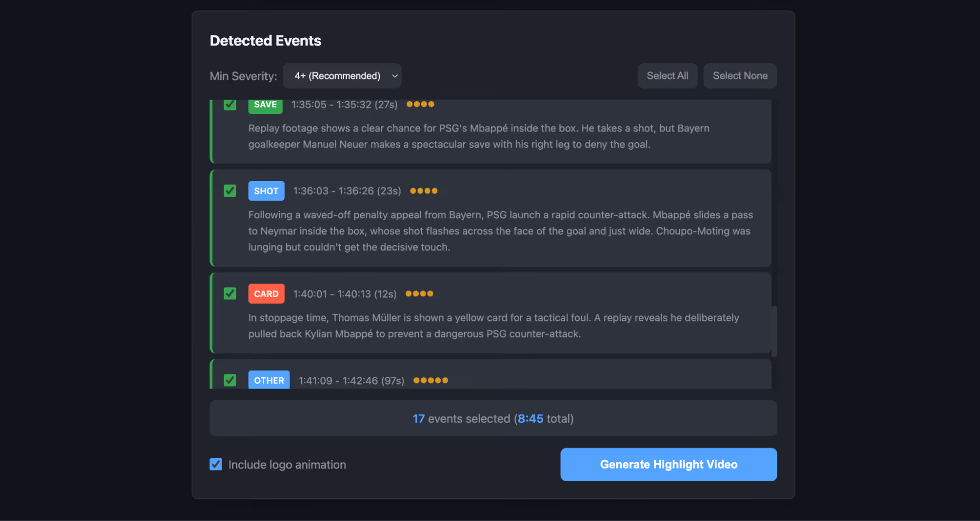Click the severity dots on the OTHER event
The image size is (980, 521).
pos(430,380)
